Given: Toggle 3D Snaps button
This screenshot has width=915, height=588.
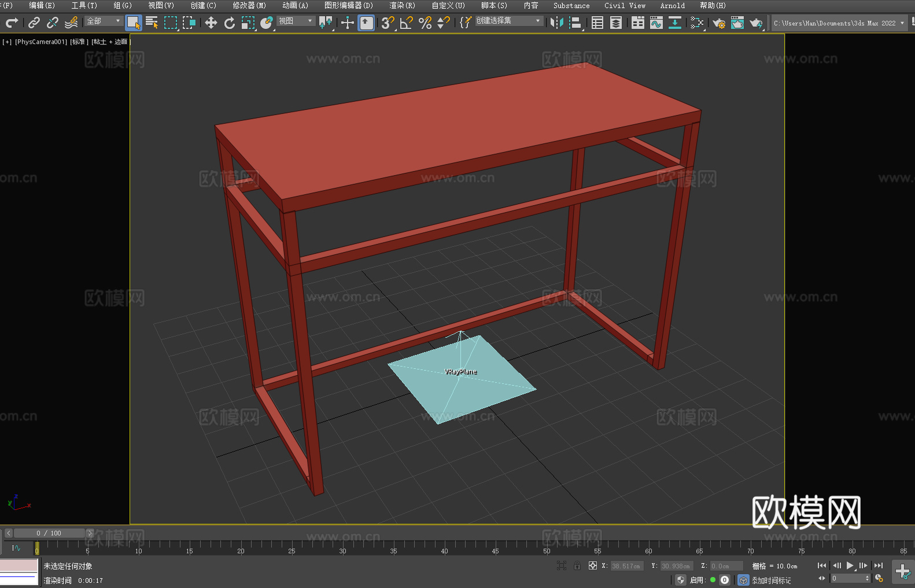Looking at the screenshot, I should click(x=388, y=23).
